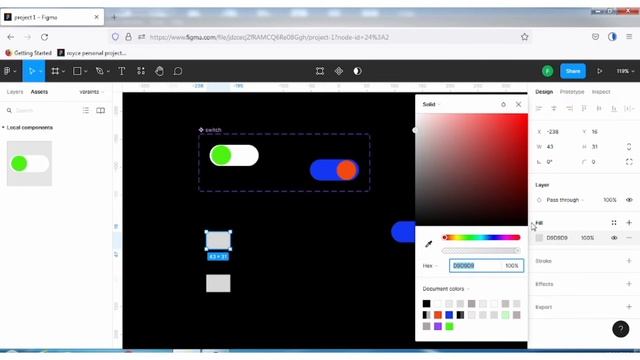Open the Design tab
640x360 pixels.
coord(544,92)
